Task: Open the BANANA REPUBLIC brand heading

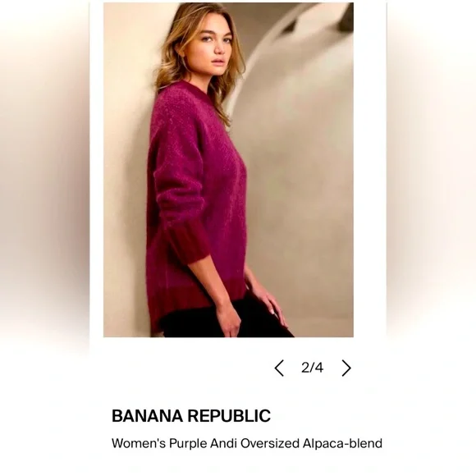Action: pyautogui.click(x=191, y=415)
